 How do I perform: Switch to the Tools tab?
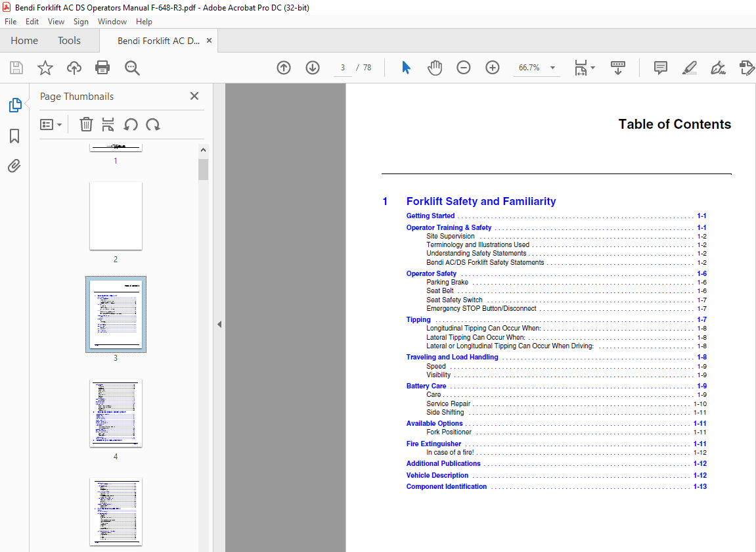click(69, 41)
